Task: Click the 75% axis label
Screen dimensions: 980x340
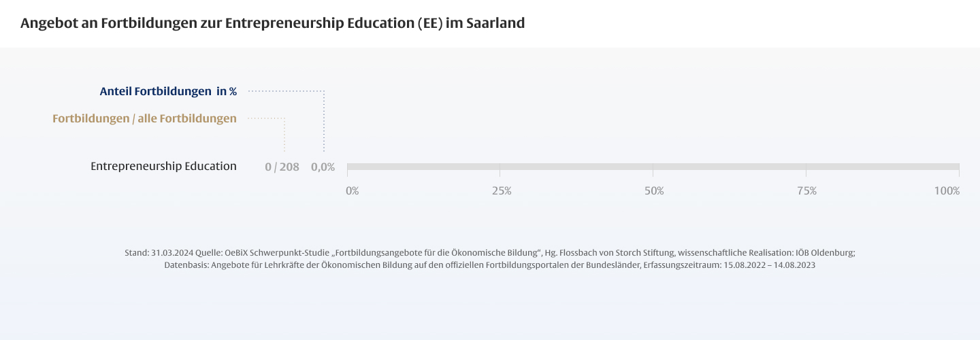Action: click(806, 191)
